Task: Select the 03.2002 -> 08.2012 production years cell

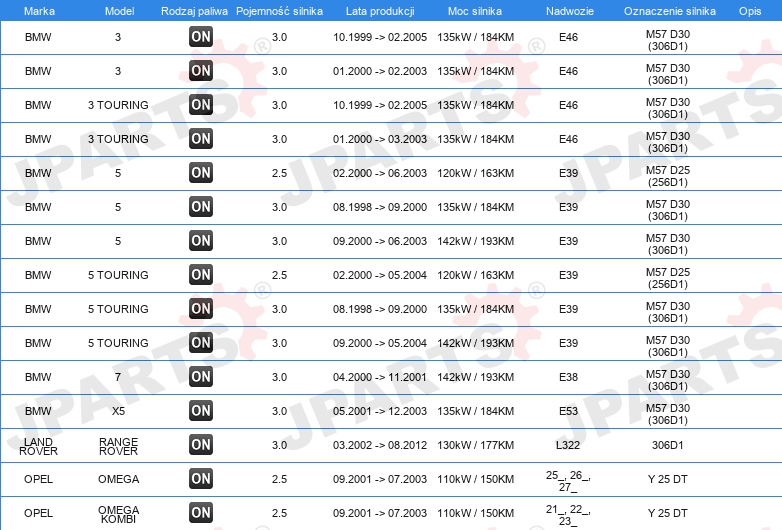Action: [380, 445]
